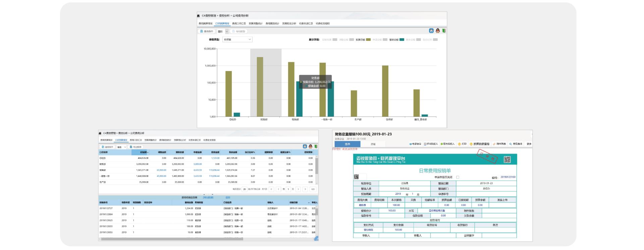This screenshot has width=644, height=250.
Task: Open 预算数据查看 in the form toolbar
Action: [480, 144]
